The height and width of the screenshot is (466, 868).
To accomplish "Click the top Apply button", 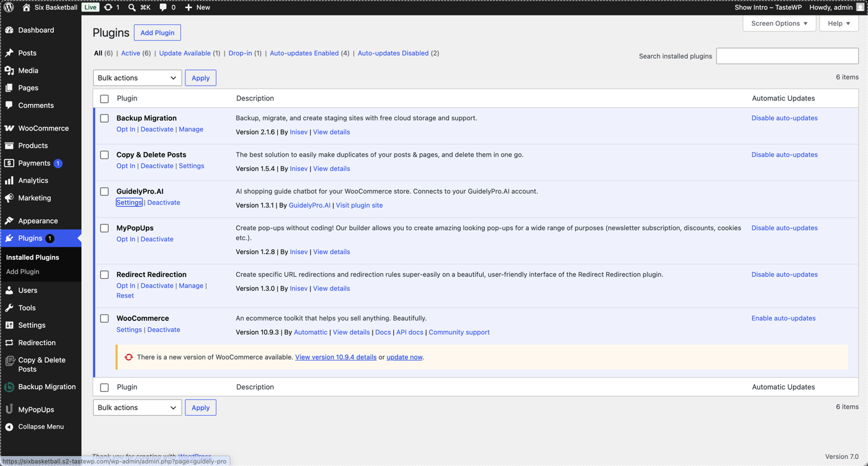I will click(x=200, y=78).
